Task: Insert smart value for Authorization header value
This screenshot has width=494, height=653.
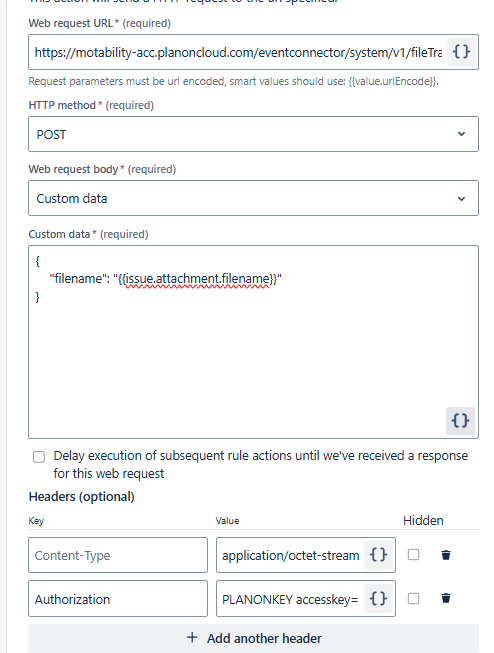Action: (x=378, y=598)
